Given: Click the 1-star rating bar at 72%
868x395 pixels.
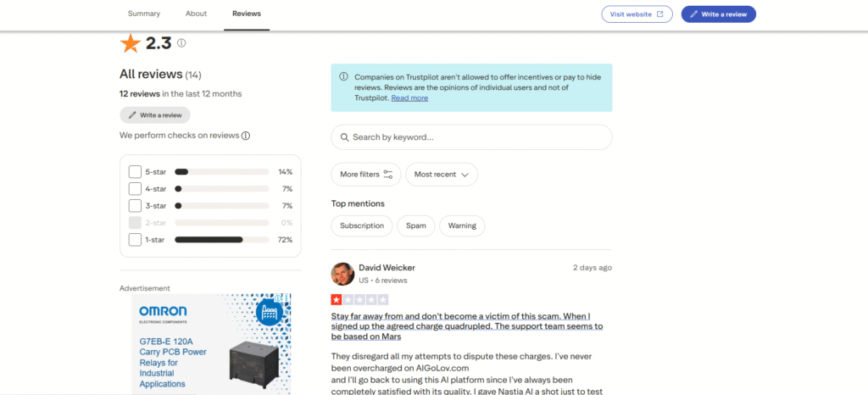Looking at the screenshot, I should [222, 240].
